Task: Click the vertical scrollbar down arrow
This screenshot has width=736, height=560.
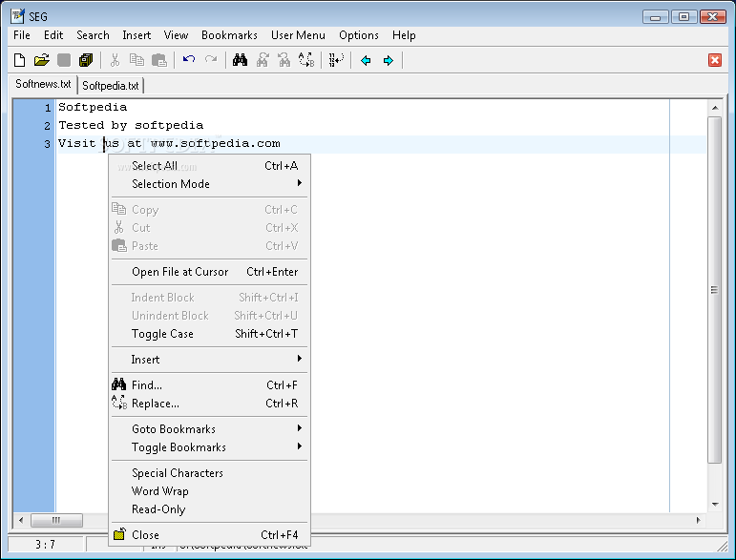Action: pos(714,504)
